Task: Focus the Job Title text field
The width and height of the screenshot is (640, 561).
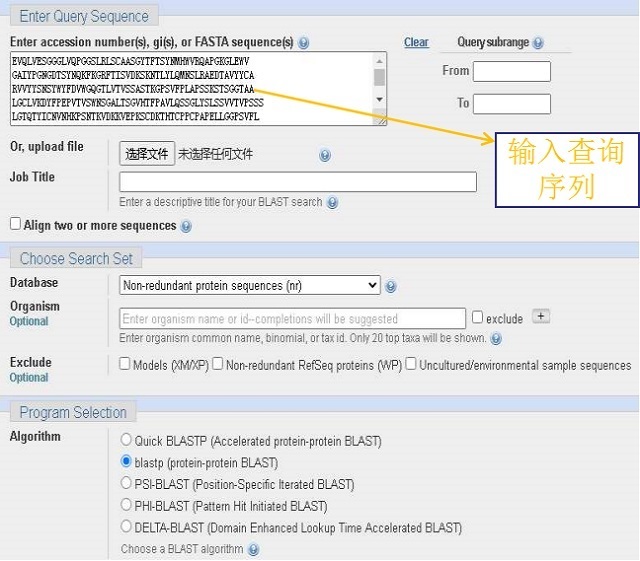Action: point(298,182)
